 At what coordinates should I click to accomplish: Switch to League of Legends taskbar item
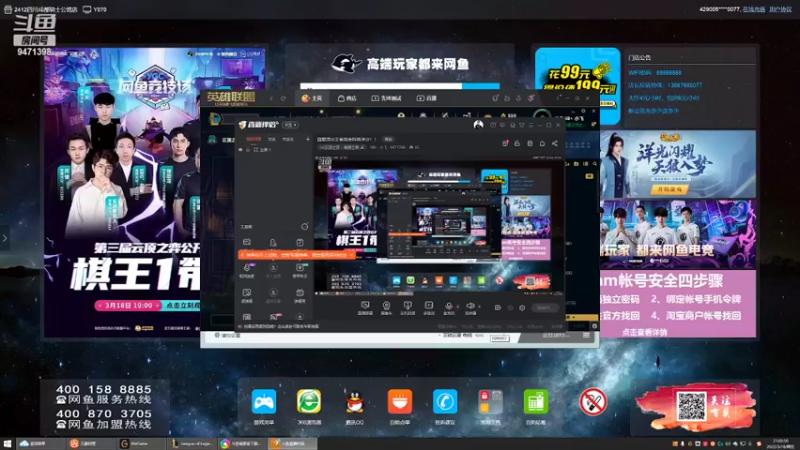(x=192, y=444)
